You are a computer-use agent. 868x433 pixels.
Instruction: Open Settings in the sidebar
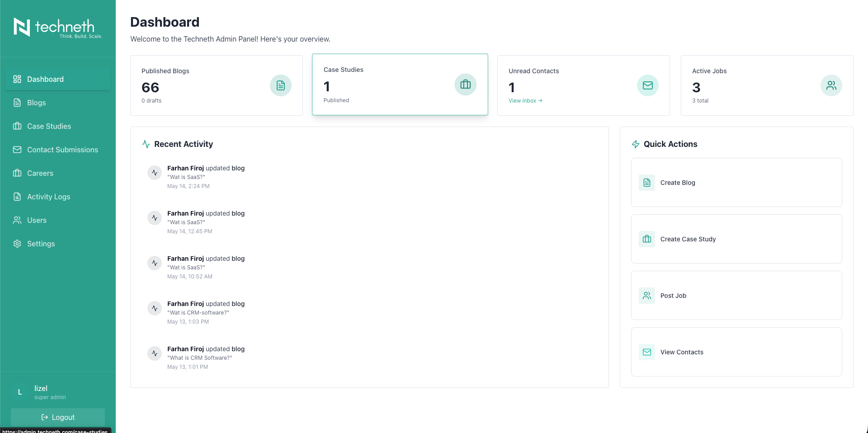58,244
